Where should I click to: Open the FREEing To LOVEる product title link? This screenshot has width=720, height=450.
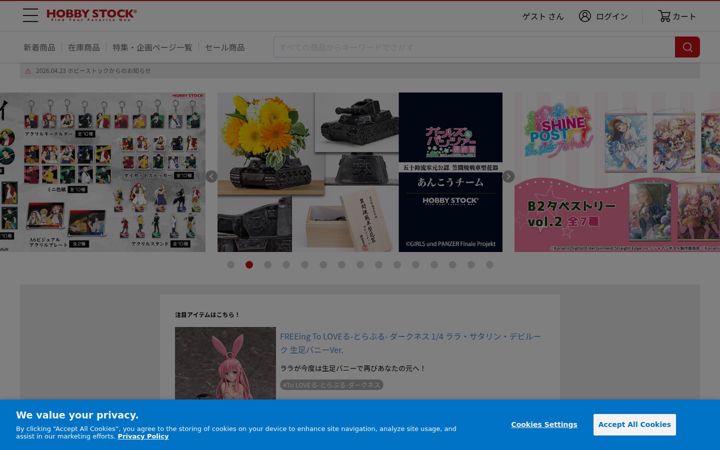(411, 343)
